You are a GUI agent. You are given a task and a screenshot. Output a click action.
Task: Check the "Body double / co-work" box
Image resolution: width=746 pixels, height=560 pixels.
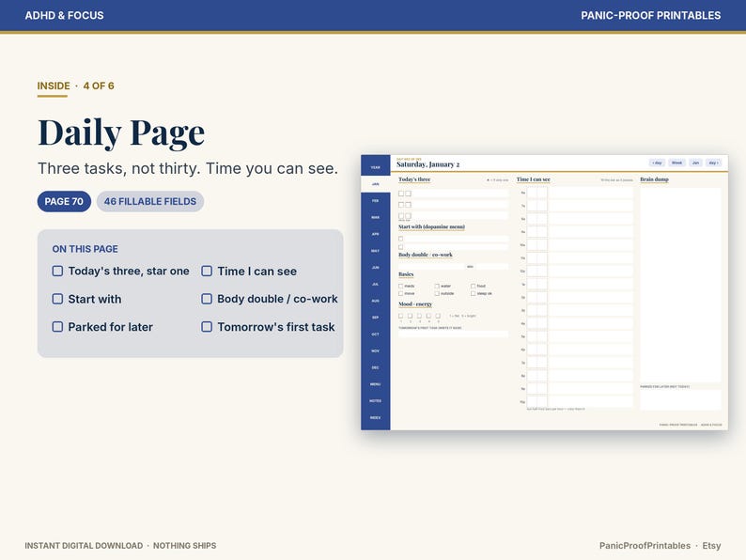tap(207, 299)
